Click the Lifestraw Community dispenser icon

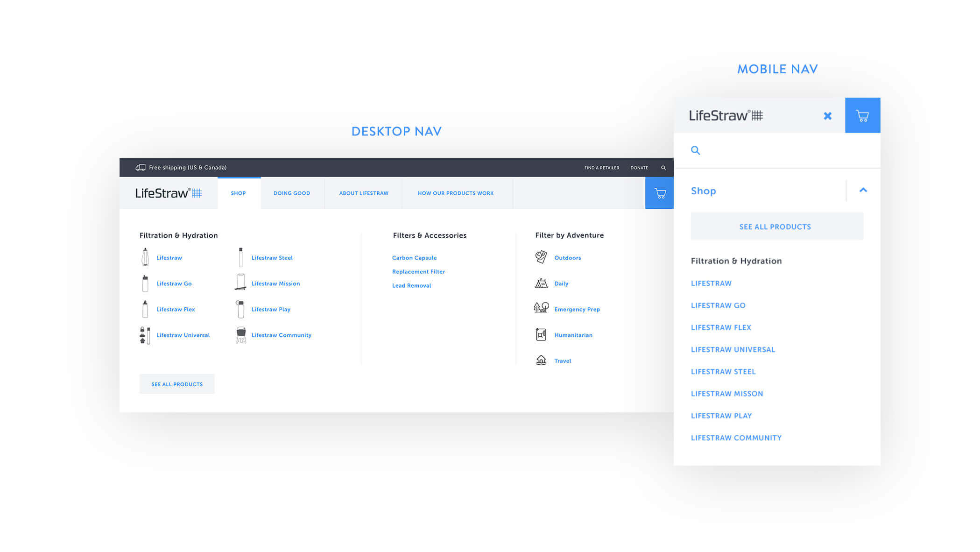click(x=241, y=335)
